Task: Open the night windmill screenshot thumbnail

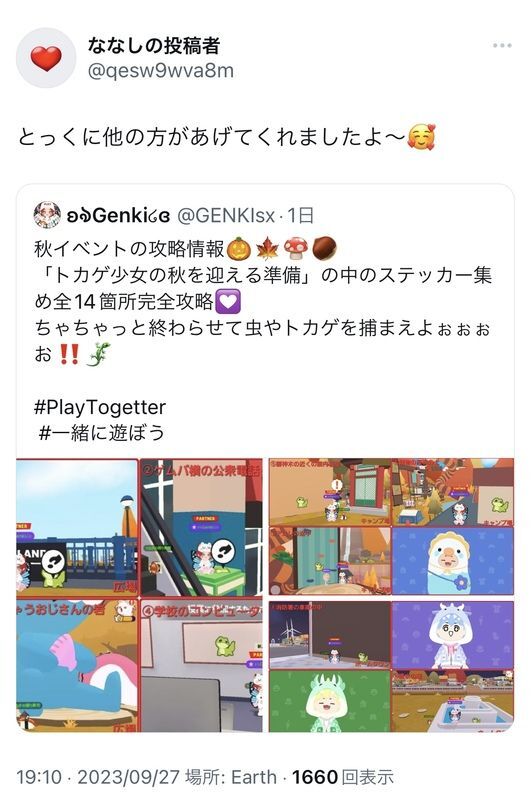Action: [330, 635]
